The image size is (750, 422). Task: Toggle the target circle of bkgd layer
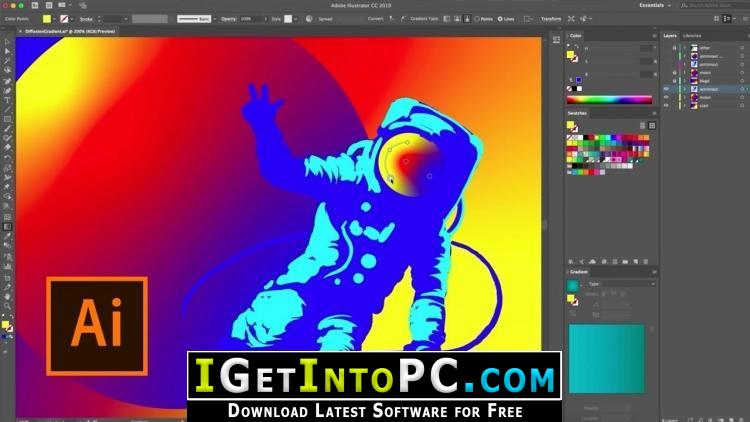742,81
